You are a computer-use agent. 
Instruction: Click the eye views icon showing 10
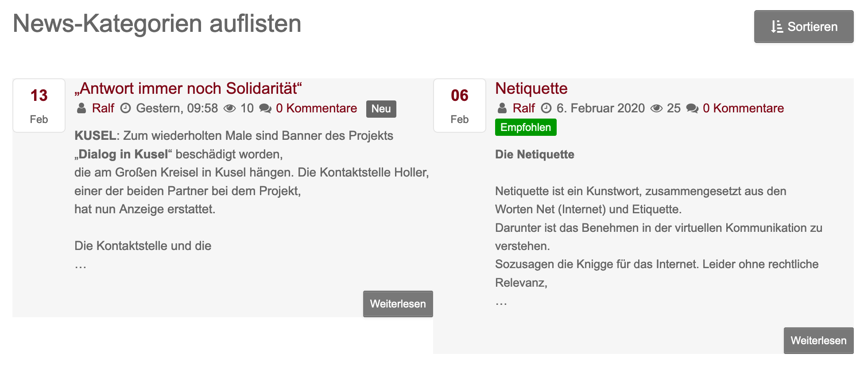point(229,108)
